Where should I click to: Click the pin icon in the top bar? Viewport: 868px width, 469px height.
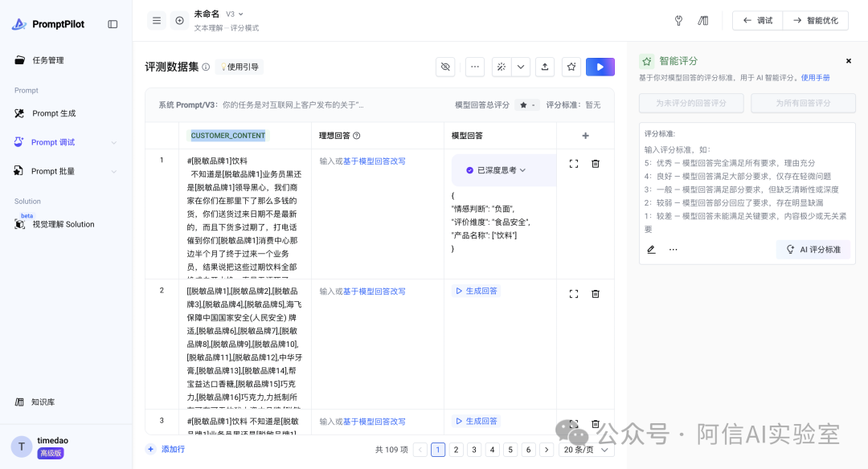point(678,20)
